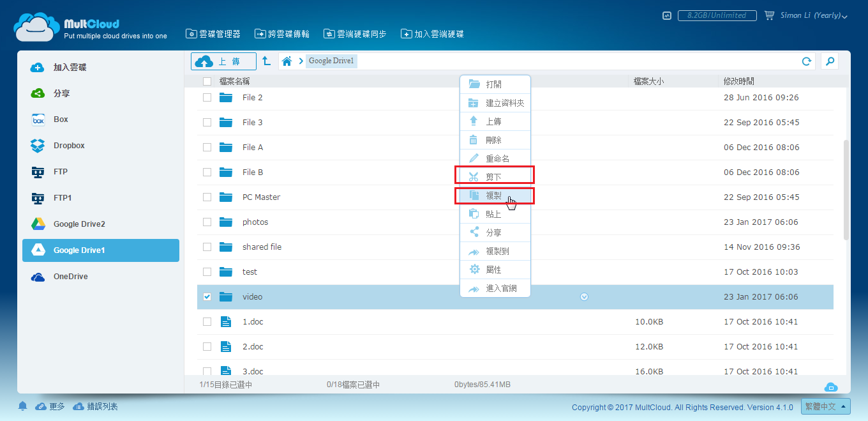Check the box for test folder

pos(207,272)
